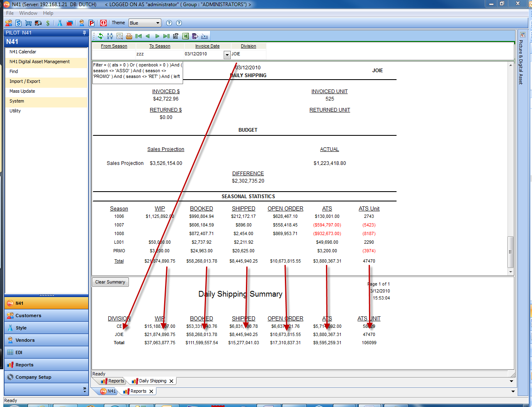Pin the PILOT N41 panel

pos(85,33)
